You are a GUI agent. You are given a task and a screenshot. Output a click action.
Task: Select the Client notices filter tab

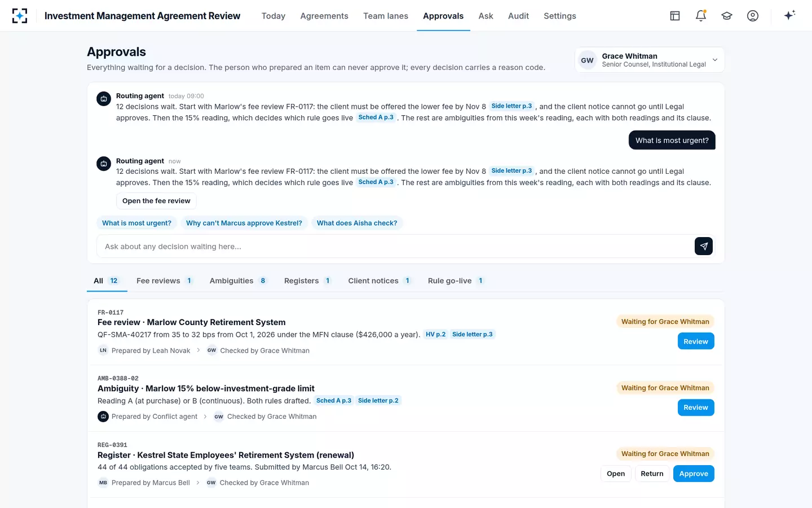tap(380, 281)
